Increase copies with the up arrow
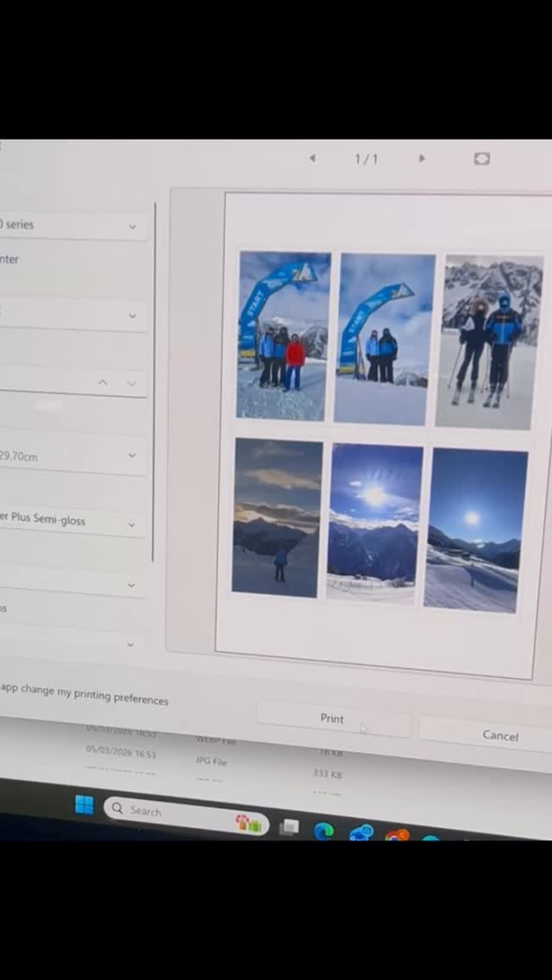Screen dimensions: 552x980 pyautogui.click(x=103, y=382)
